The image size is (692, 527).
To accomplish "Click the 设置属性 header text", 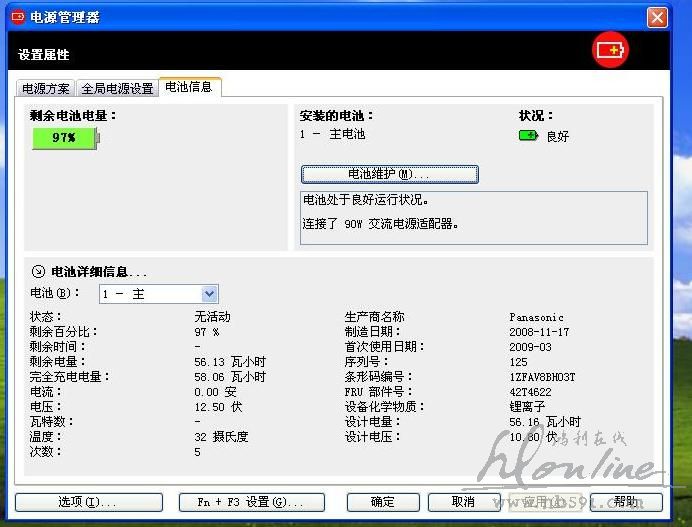I will [x=44, y=55].
